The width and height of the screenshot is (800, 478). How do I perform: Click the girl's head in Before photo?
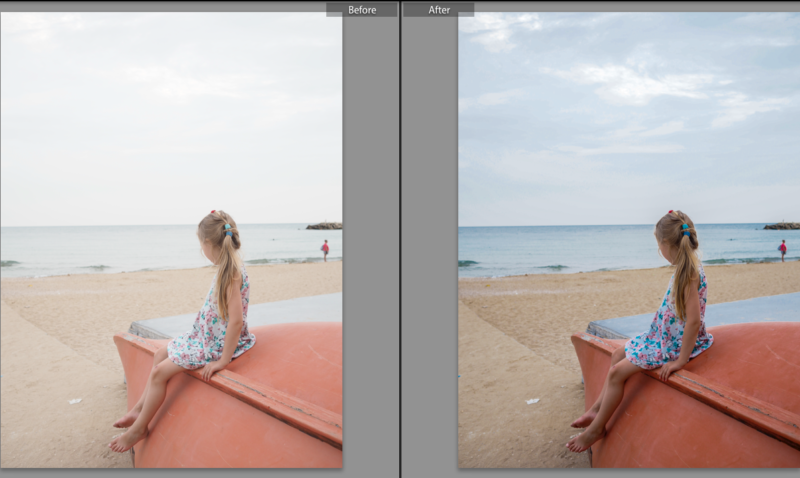[x=217, y=230]
